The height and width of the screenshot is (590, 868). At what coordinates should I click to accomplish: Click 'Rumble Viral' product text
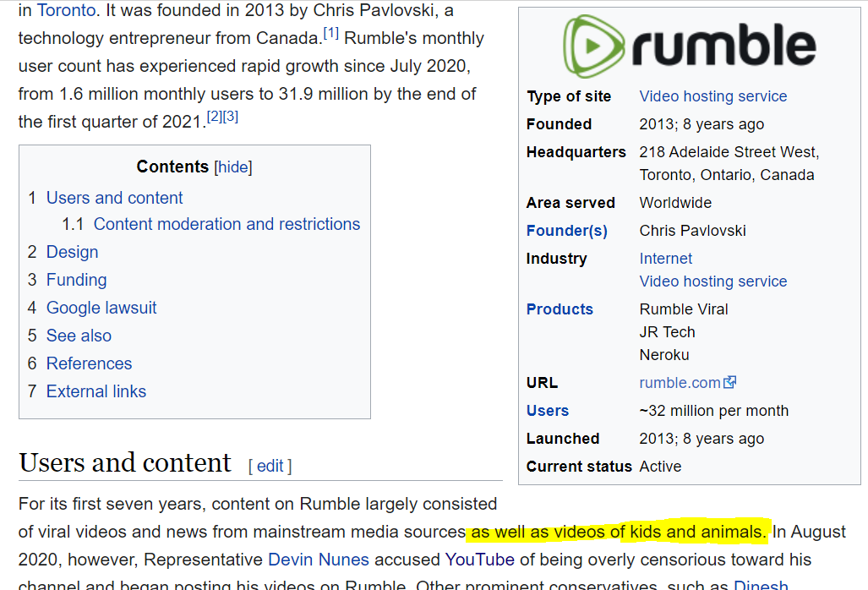(684, 309)
